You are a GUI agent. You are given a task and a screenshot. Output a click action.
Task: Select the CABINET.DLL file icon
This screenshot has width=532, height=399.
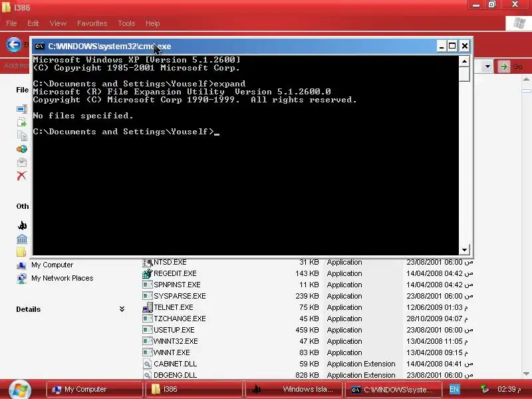coord(147,364)
